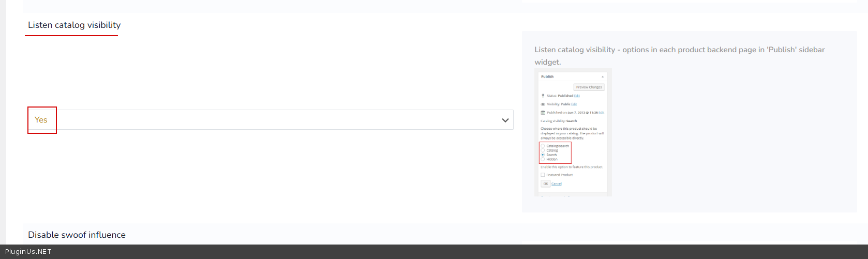Click Edit link after the published date
The width and height of the screenshot is (868, 259).
pos(602,112)
